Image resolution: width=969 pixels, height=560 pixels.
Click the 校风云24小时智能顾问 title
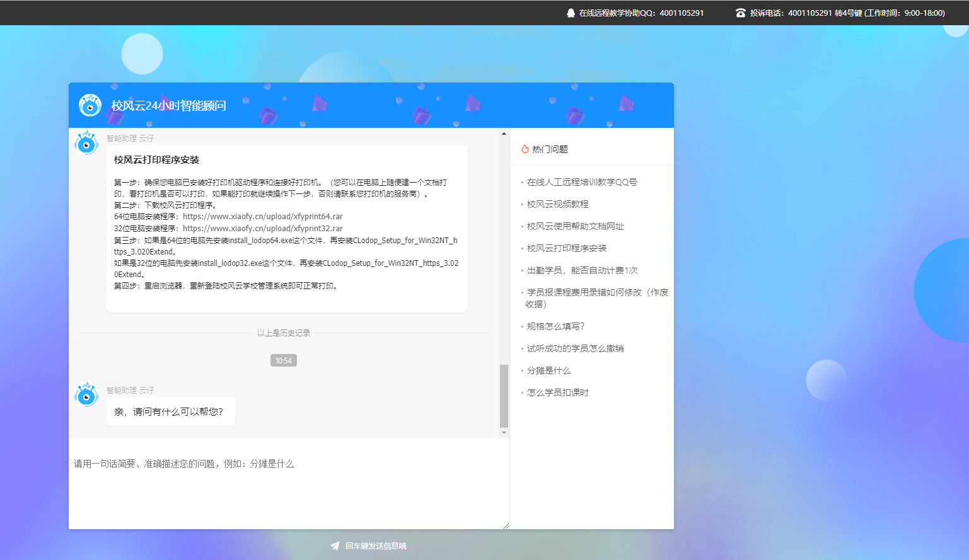pyautogui.click(x=169, y=105)
